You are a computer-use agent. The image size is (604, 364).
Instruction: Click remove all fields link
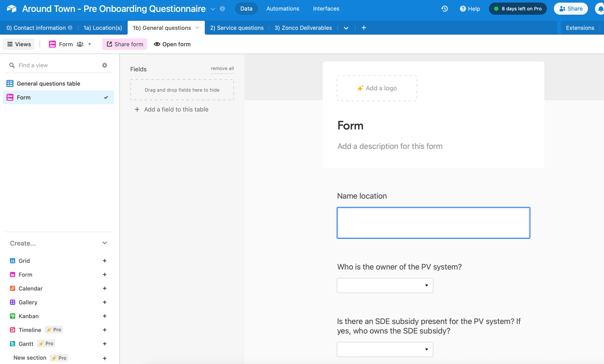tap(222, 69)
